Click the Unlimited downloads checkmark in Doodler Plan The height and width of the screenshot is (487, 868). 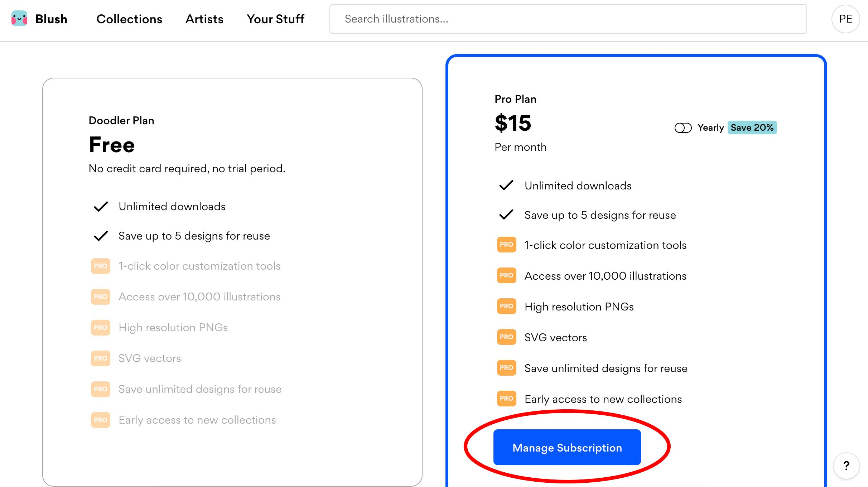[x=101, y=207]
